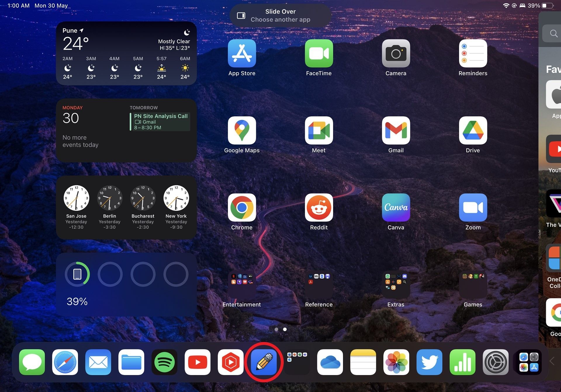
Task: Tap the PN Site Analysis Call event
Action: [x=160, y=121]
